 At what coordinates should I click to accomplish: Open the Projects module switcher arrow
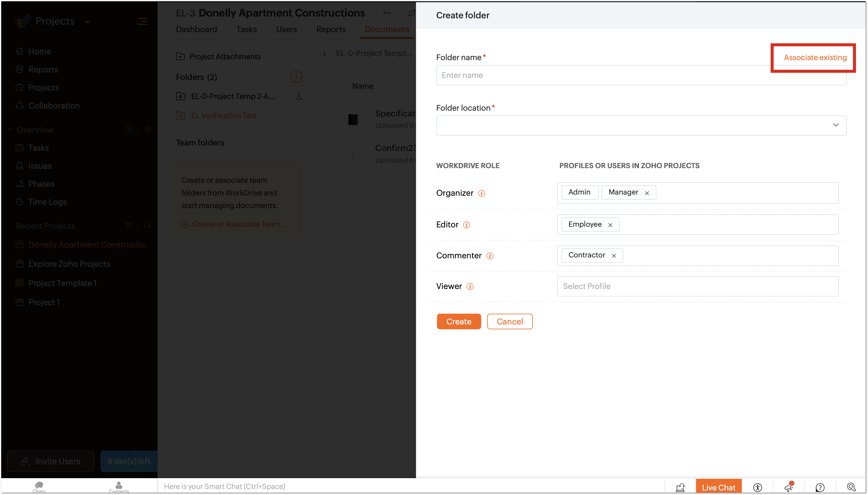pyautogui.click(x=87, y=22)
